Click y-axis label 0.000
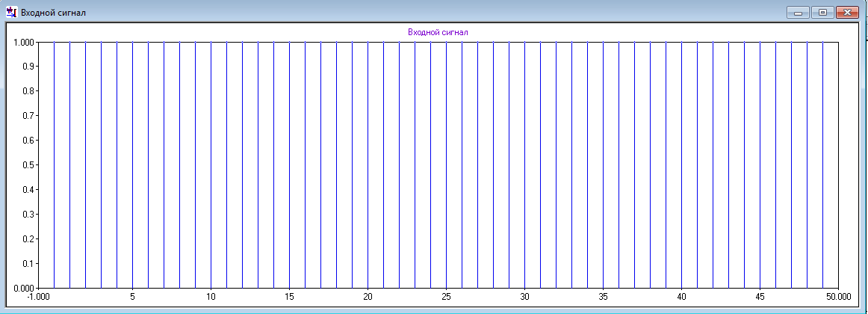Image resolution: width=868 pixels, height=314 pixels. coord(23,288)
